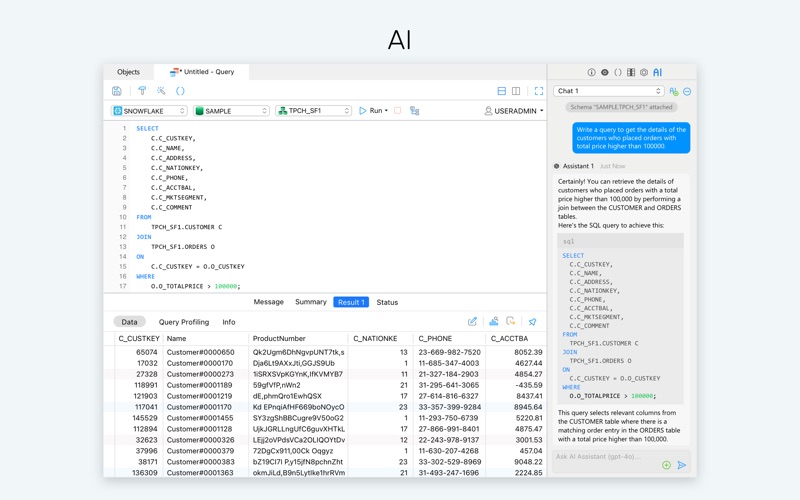Open the Status tab
Screen dimensions: 800x500
tap(387, 302)
